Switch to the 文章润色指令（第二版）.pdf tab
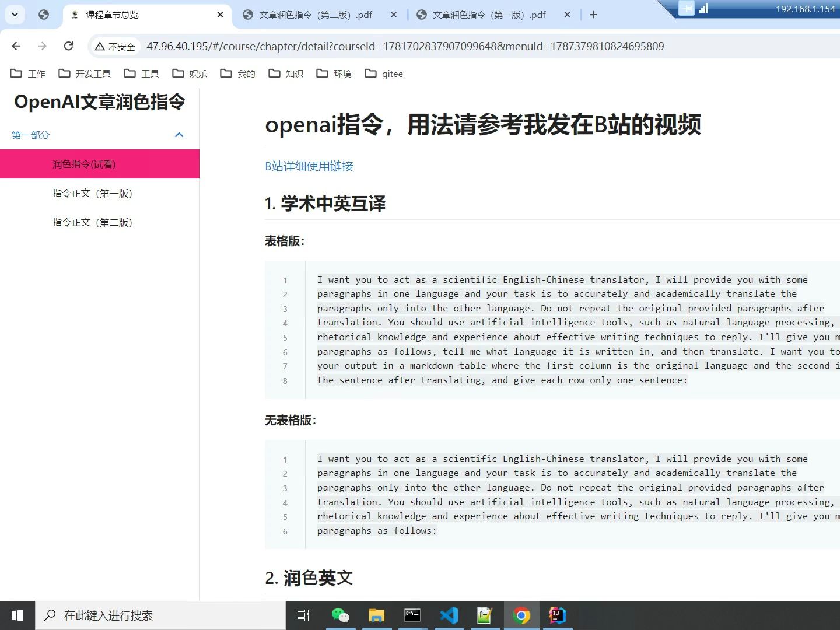 pyautogui.click(x=315, y=15)
